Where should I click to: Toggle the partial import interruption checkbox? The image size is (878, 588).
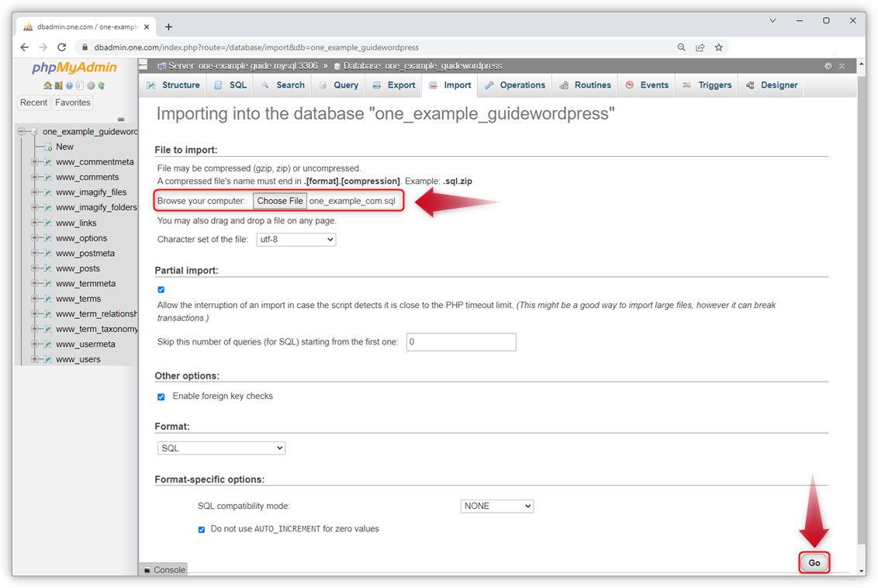(161, 289)
